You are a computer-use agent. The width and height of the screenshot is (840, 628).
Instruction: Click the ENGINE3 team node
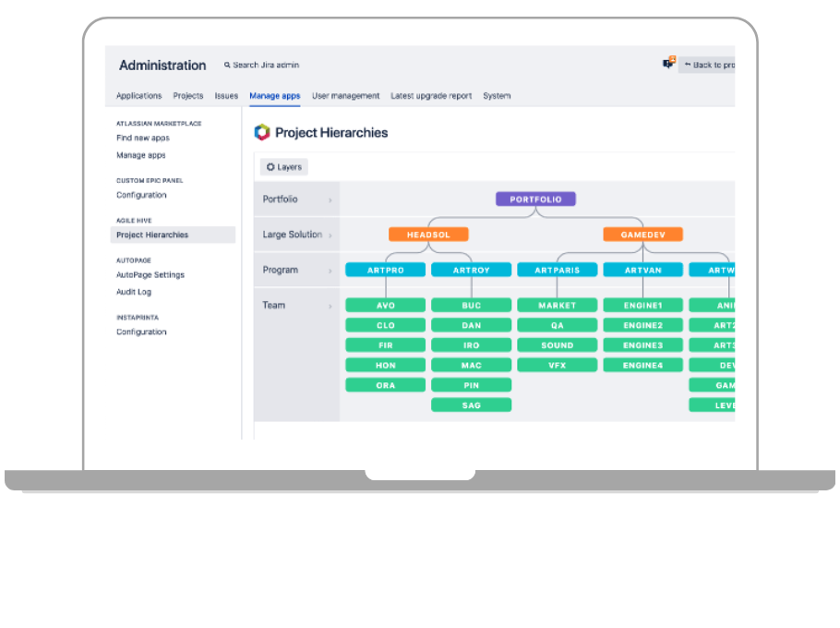642,345
